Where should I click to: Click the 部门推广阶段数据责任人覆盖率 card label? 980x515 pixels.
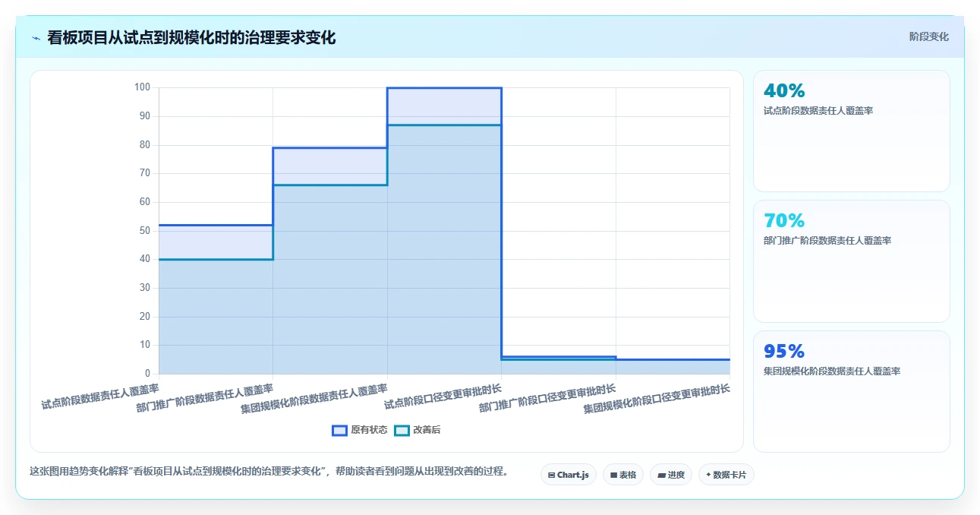pyautogui.click(x=827, y=241)
